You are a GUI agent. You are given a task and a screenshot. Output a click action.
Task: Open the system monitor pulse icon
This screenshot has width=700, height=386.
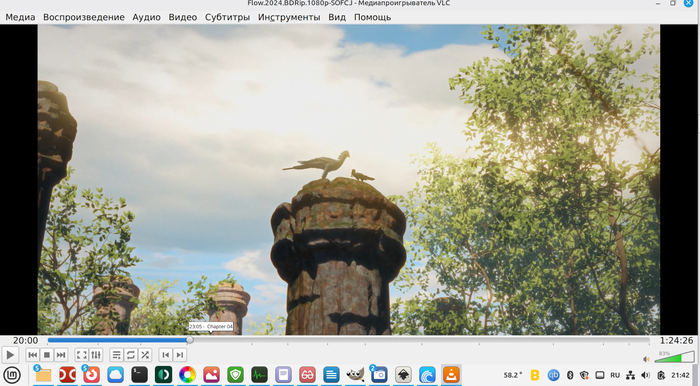(x=259, y=375)
